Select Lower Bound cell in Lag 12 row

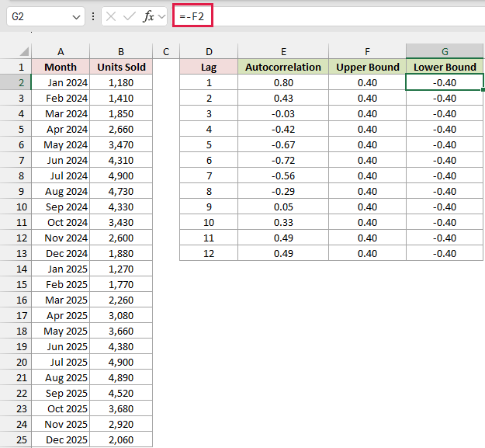tap(445, 253)
